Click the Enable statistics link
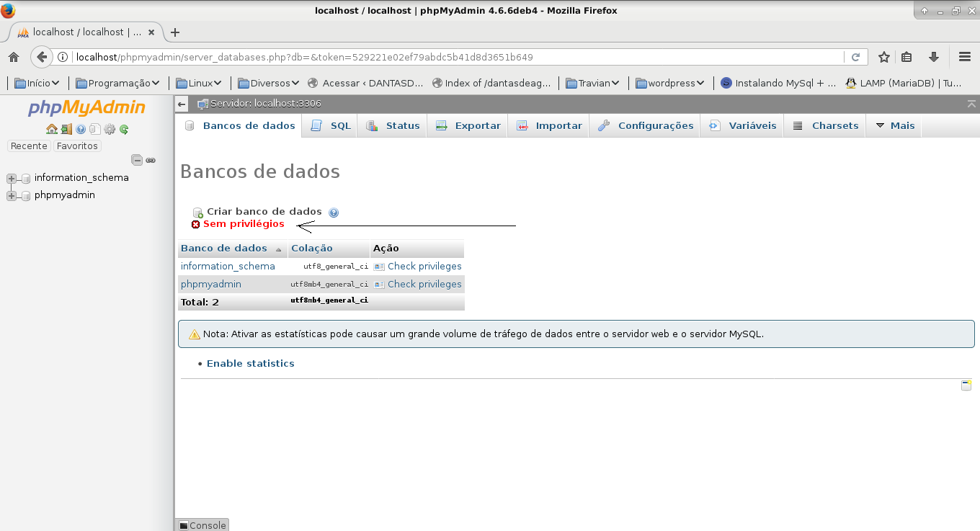 point(251,364)
